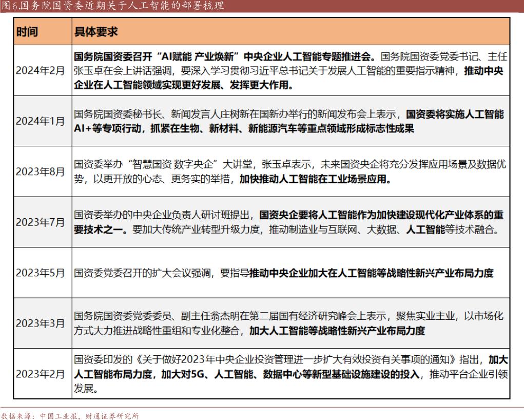This screenshot has height=420, width=524.
Task: Click the 2024年2月 date cell
Action: click(40, 71)
